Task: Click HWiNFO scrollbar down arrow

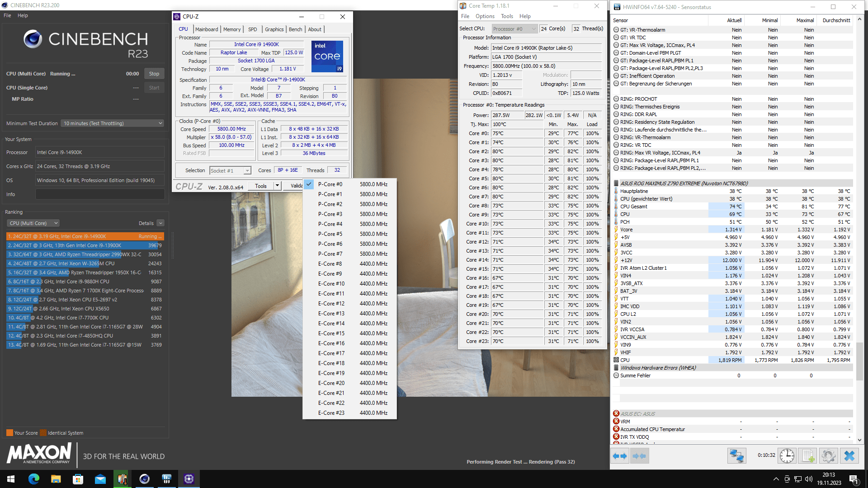Action: point(859,440)
